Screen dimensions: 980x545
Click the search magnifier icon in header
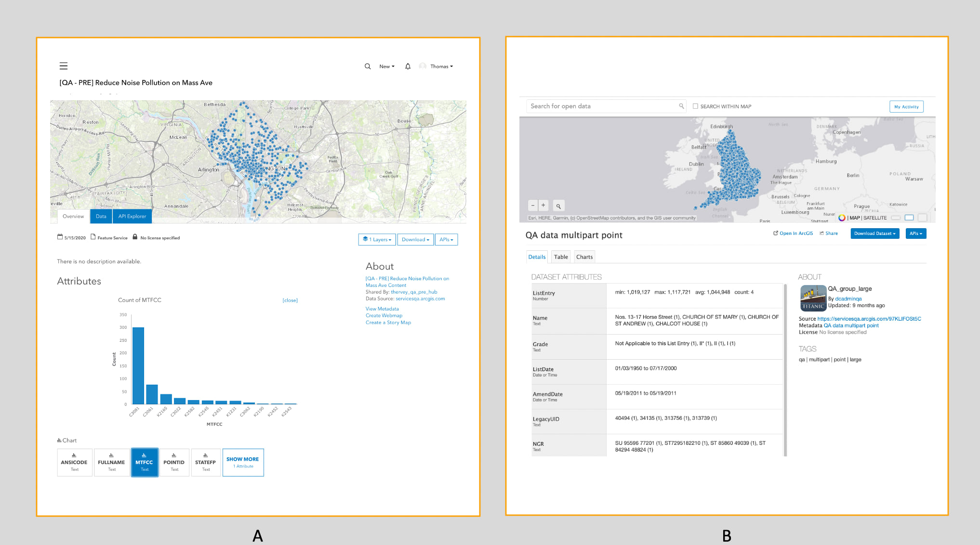click(368, 66)
